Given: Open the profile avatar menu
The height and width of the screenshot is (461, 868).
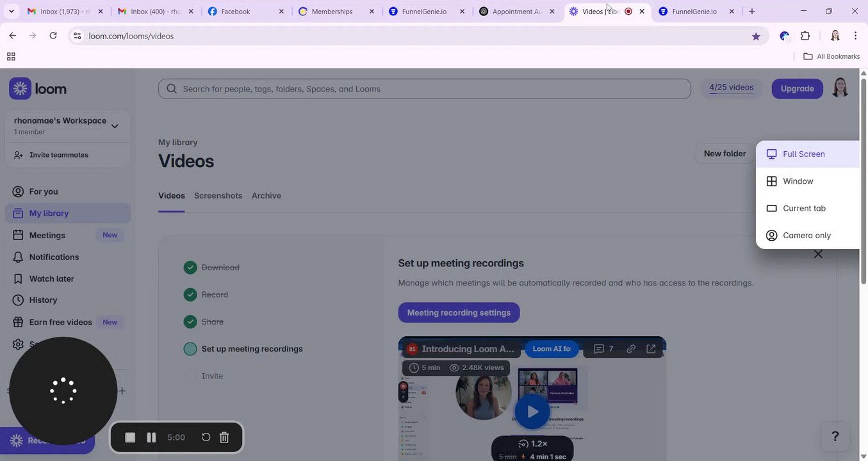Looking at the screenshot, I should [x=840, y=88].
